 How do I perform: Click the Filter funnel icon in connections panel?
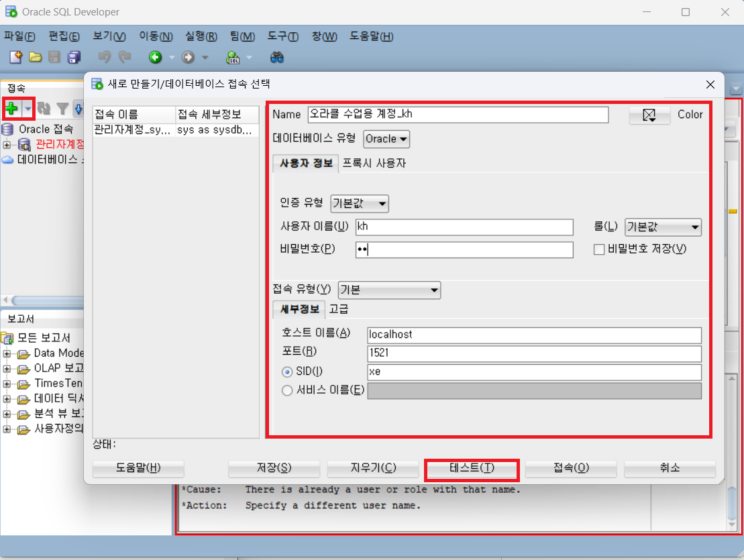(62, 109)
